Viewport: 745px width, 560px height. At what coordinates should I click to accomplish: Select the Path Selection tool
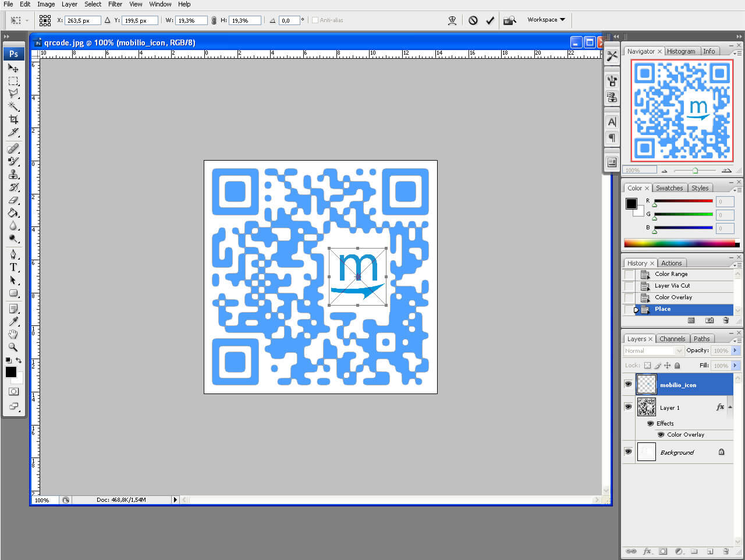pyautogui.click(x=13, y=280)
